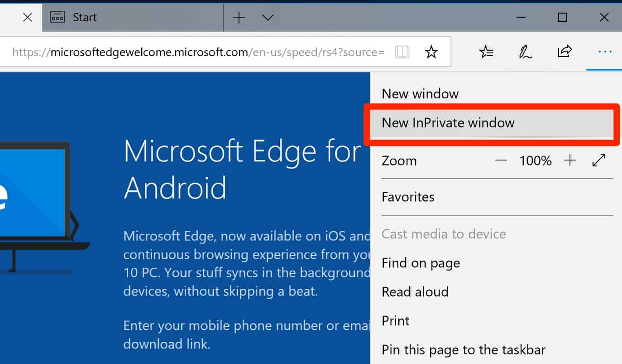Open the Settings and more ellipsis
622x364 pixels.
click(x=605, y=52)
